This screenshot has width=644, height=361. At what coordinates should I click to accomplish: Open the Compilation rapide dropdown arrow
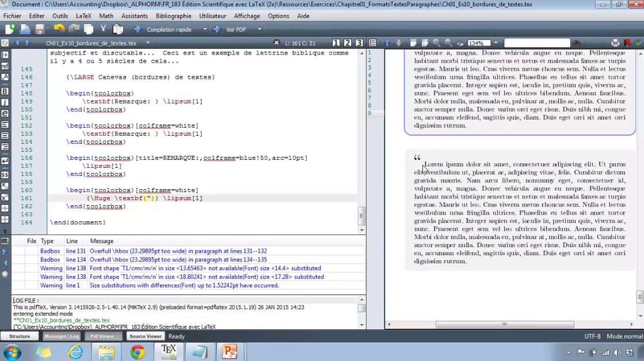[204, 29]
